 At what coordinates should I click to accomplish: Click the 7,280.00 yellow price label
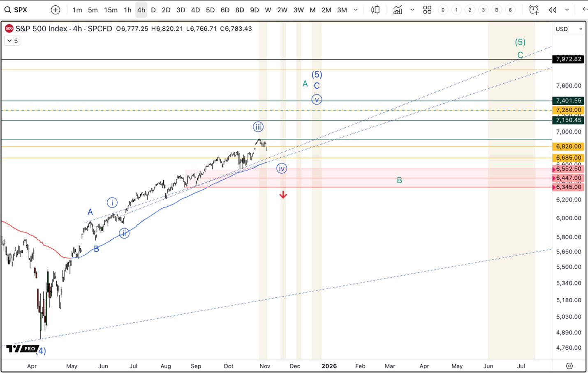(569, 110)
